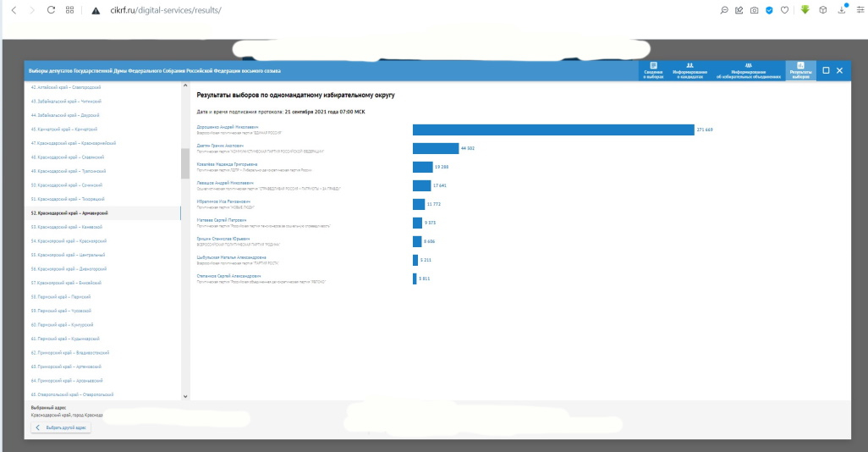Image resolution: width=868 pixels, height=452 pixels.
Task: Open candidate Левашов Андрей Николаевич
Action: 225,183
